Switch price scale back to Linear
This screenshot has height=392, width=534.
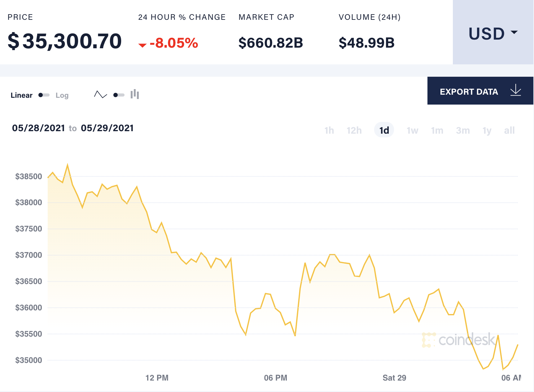point(21,95)
